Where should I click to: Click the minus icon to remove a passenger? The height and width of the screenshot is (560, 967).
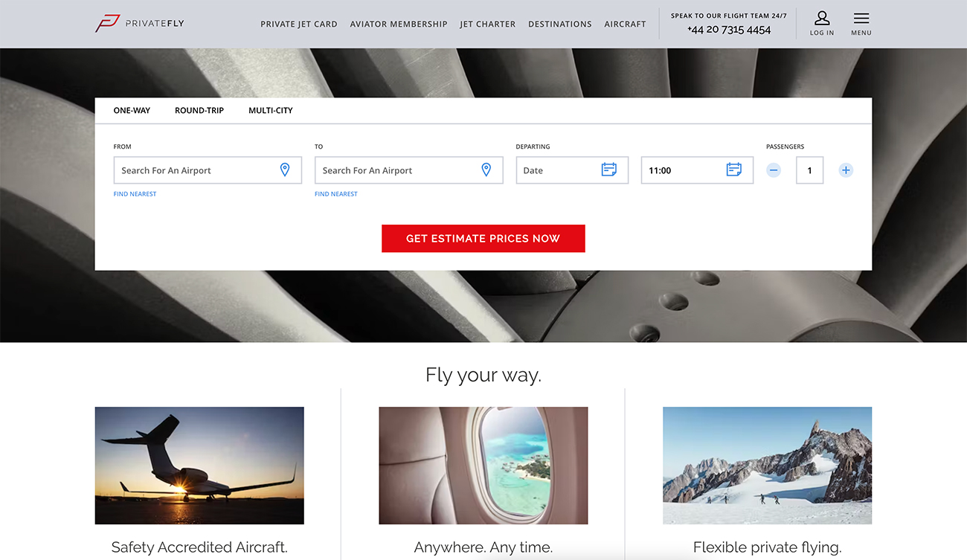click(x=774, y=170)
